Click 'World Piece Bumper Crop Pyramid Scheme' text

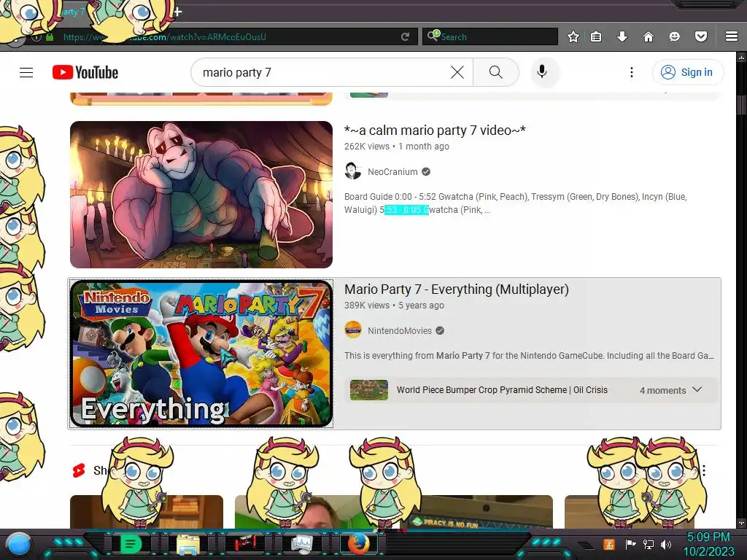[x=481, y=390]
